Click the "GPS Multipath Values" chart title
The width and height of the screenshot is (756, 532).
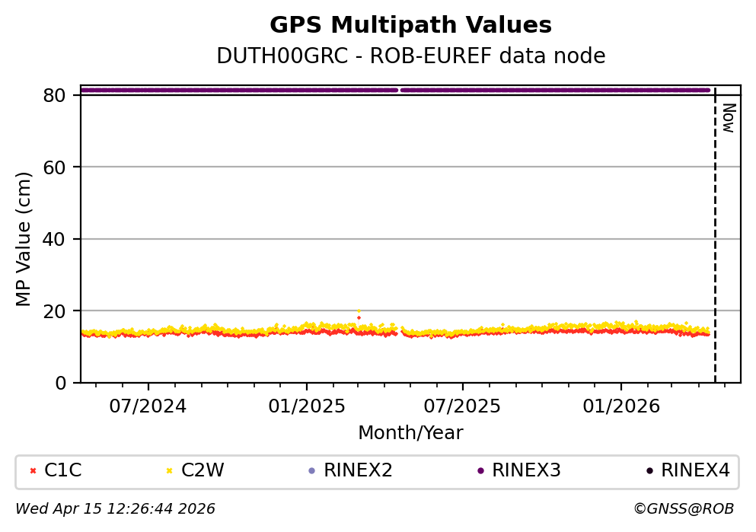click(410, 25)
